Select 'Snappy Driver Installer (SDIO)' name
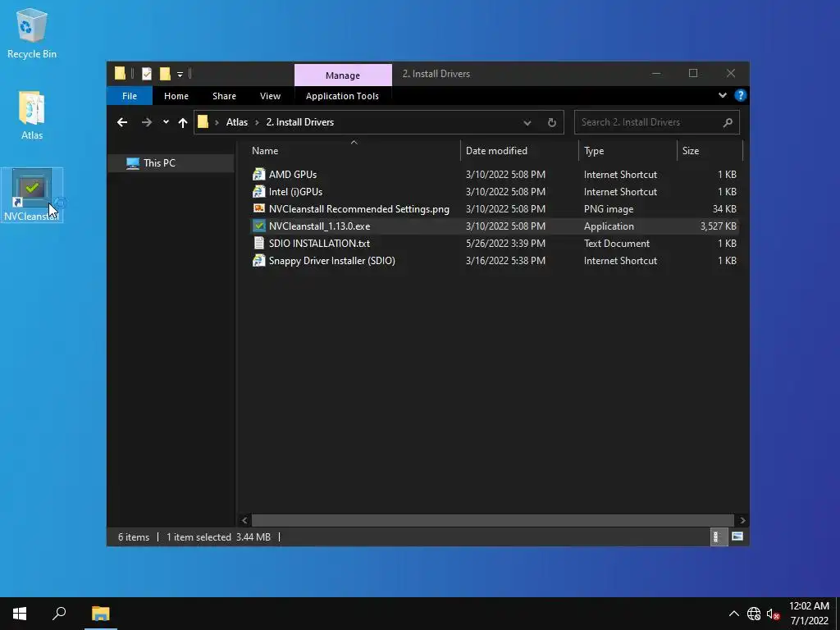Viewport: 840px width, 630px height. point(331,260)
